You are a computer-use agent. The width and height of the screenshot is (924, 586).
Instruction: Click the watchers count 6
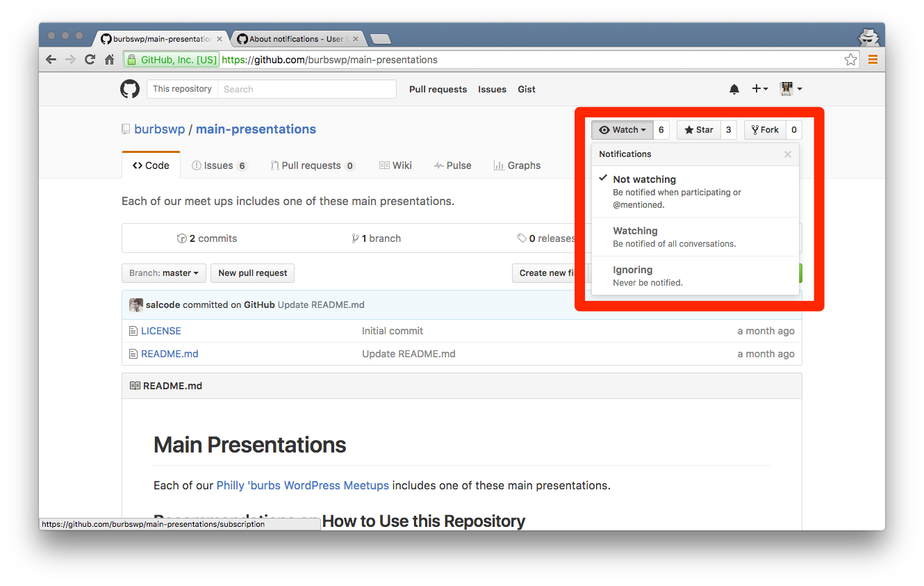[x=661, y=130]
